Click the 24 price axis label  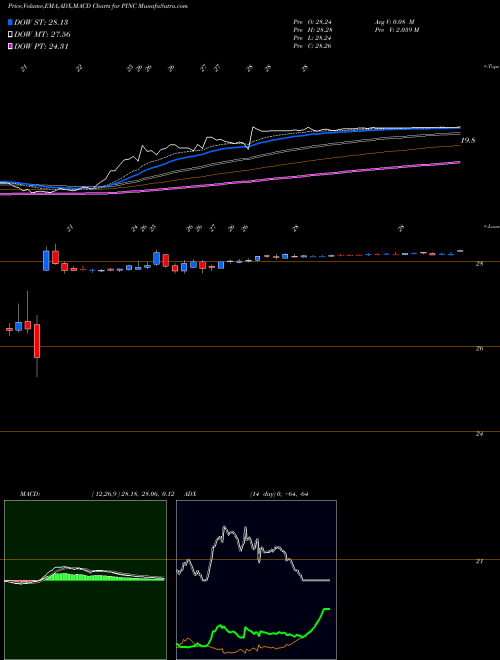[479, 434]
